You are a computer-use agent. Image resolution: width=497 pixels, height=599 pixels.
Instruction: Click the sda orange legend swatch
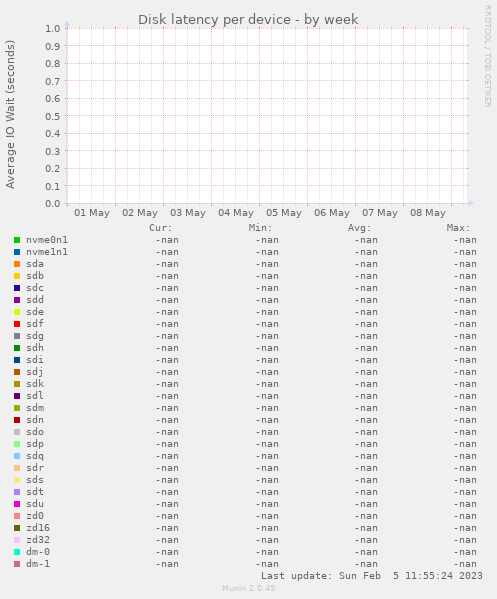(x=17, y=264)
